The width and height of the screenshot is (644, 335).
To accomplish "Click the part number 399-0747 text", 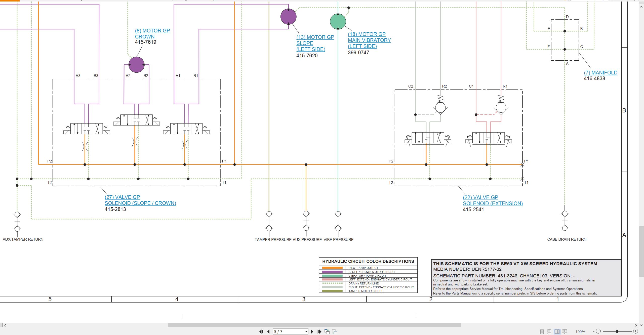I will tap(358, 53).
